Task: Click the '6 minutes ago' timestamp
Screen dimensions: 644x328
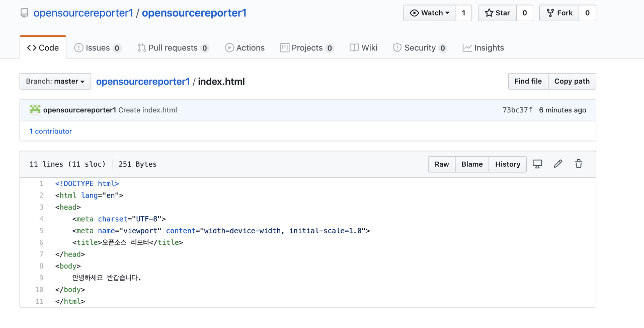Action: (x=562, y=110)
